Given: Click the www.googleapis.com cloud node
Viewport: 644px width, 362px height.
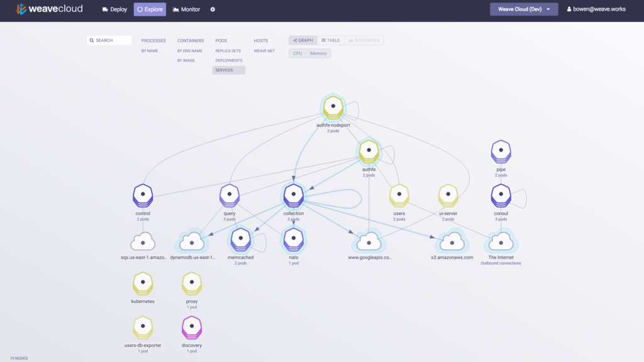Looking at the screenshot, I should 369,242.
